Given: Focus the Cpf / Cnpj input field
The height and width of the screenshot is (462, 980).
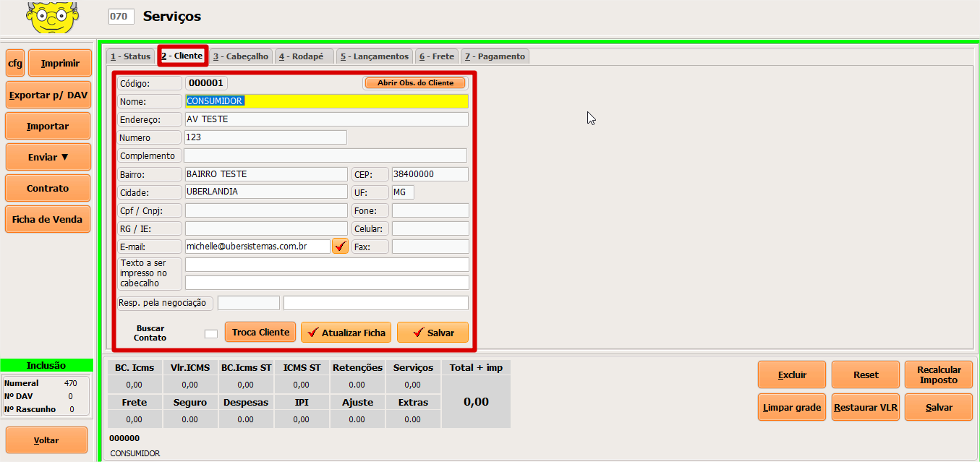Looking at the screenshot, I should tap(266, 210).
